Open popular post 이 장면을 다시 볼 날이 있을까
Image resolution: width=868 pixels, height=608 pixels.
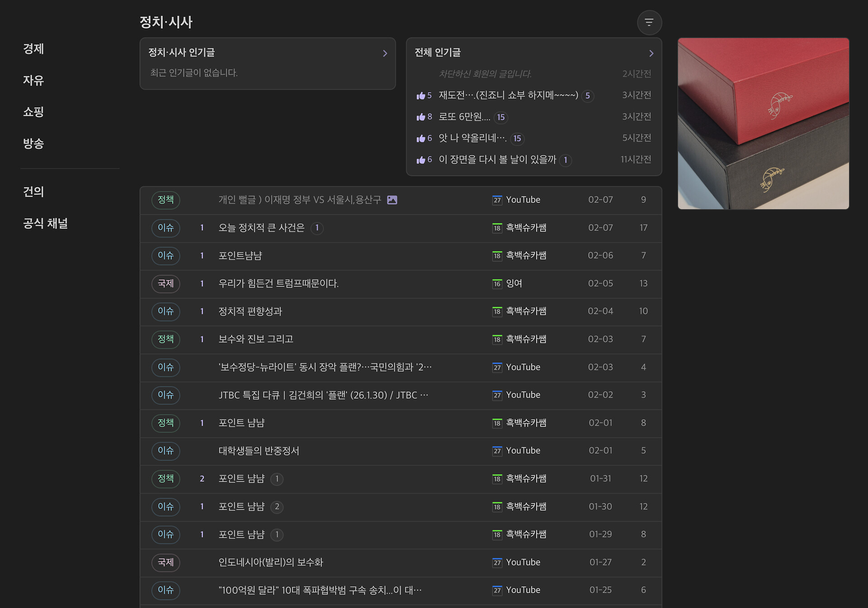tap(497, 160)
